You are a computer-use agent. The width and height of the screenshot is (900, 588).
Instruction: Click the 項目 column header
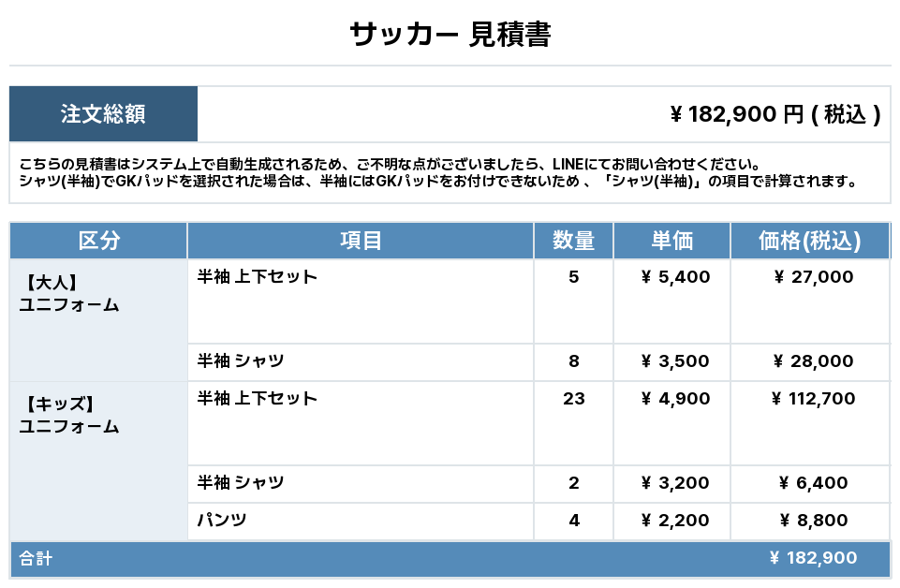pos(361,241)
